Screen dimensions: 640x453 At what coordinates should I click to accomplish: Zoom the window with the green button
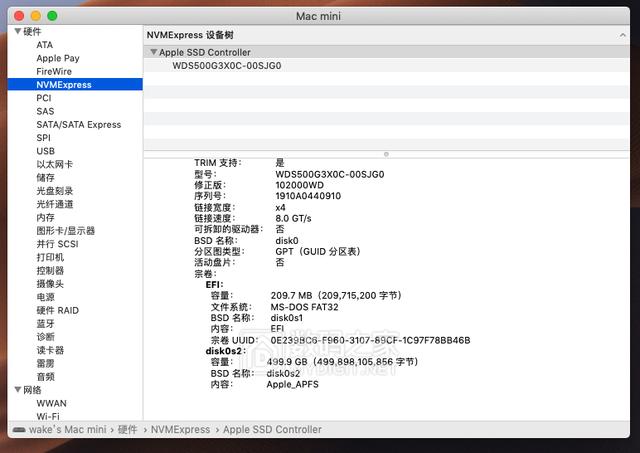tap(52, 16)
